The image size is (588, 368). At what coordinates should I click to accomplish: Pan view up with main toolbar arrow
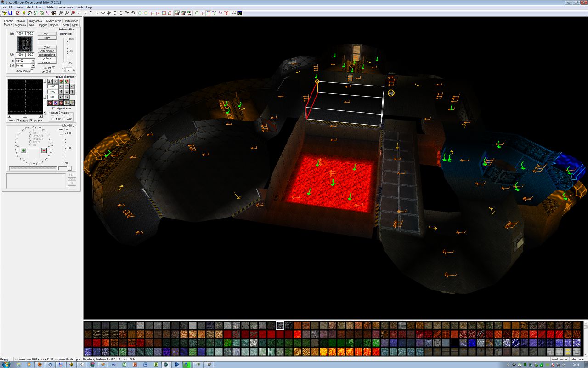click(x=91, y=13)
